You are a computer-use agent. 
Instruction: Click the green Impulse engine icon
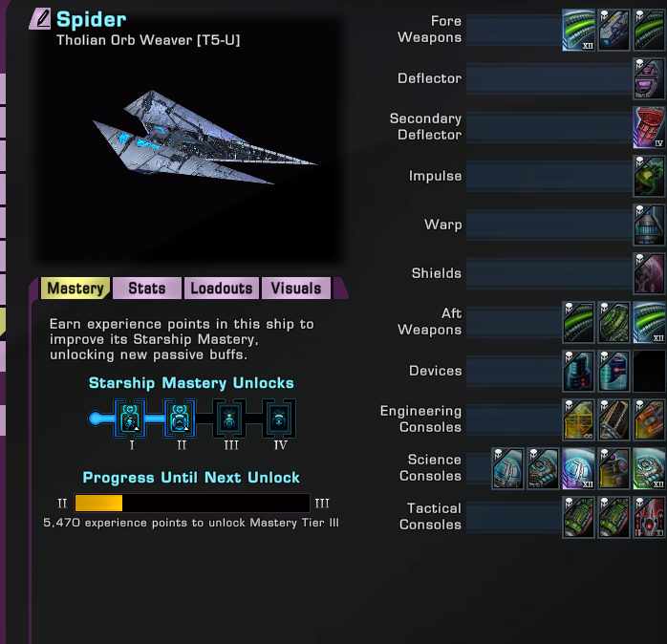tap(649, 176)
